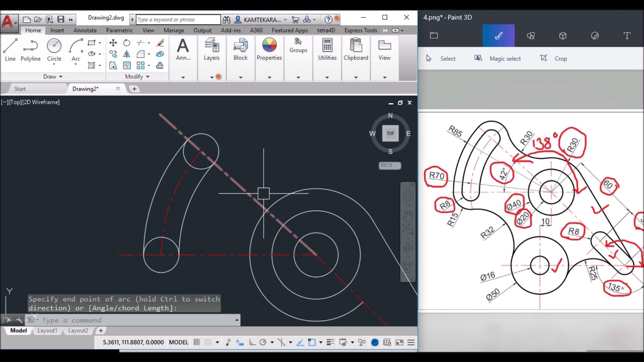Switch to the Insert ribbon tab

click(x=57, y=30)
